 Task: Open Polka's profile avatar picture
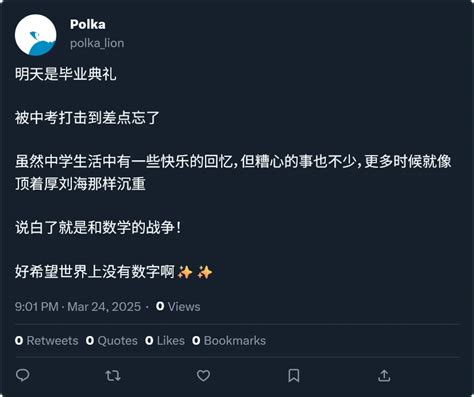[35, 35]
